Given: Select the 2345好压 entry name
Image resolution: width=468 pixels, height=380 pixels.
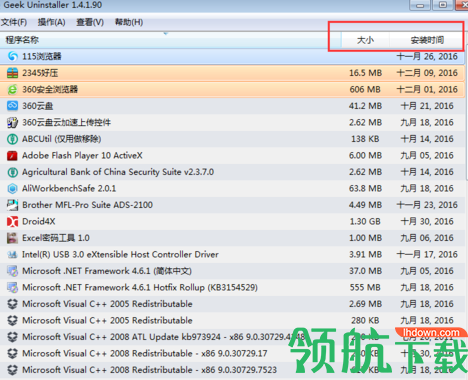Looking at the screenshot, I should (40, 73).
